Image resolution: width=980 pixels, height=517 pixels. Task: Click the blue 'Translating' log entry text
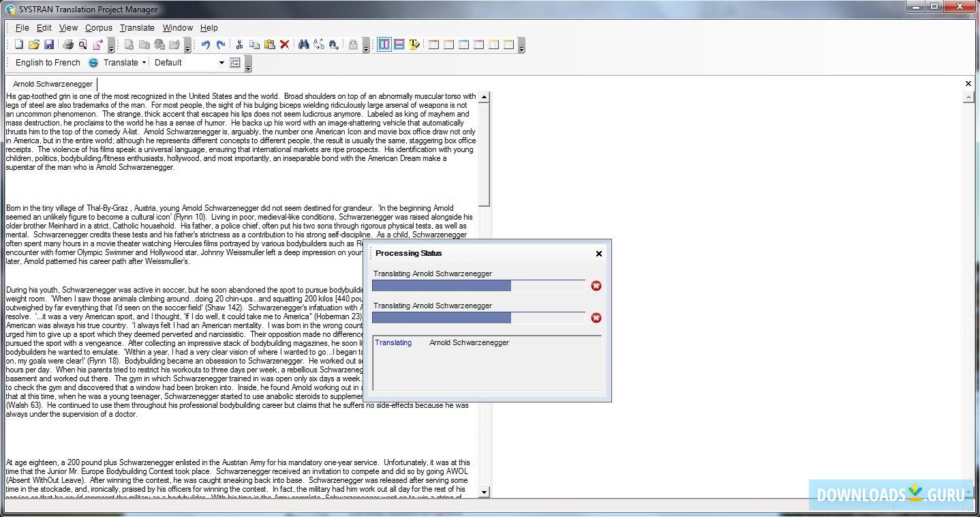[x=393, y=342]
